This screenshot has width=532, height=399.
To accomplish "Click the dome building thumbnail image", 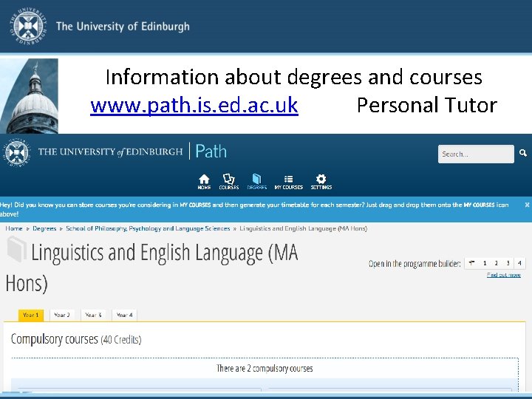I will [x=29, y=96].
